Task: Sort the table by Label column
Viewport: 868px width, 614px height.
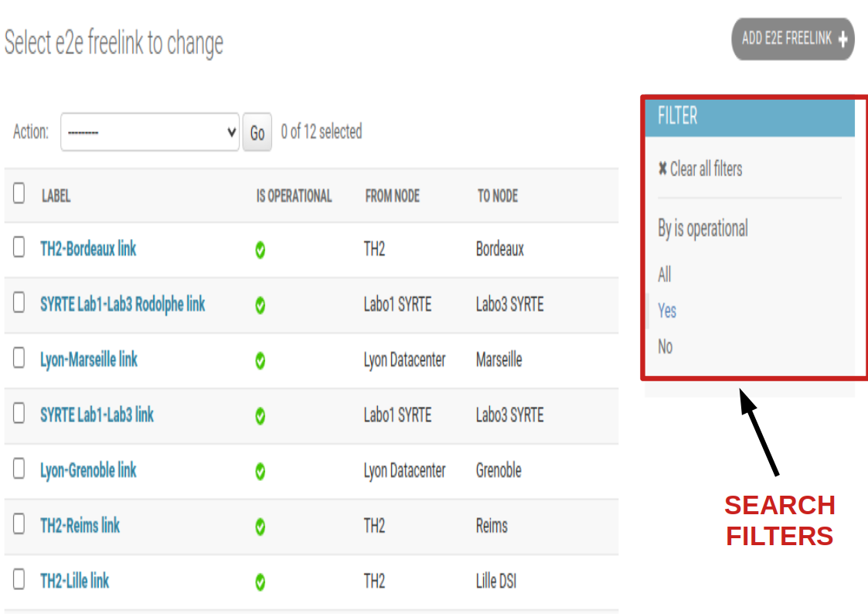Action: click(56, 196)
